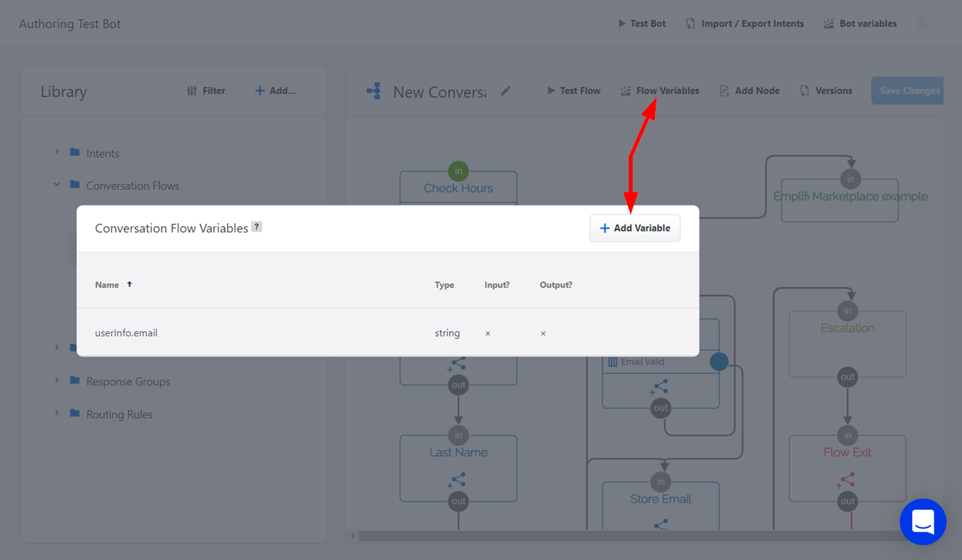Click share icon in Last Name node
962x560 pixels.
coord(458,482)
